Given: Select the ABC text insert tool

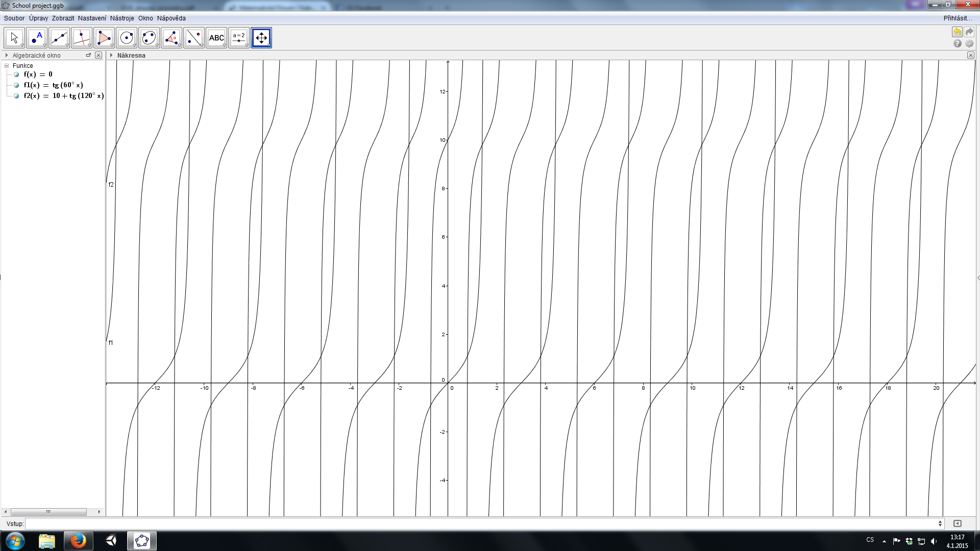Looking at the screenshot, I should point(216,38).
